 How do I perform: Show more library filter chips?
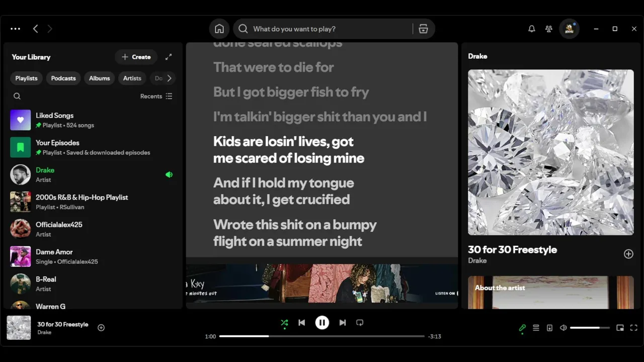coord(169,78)
